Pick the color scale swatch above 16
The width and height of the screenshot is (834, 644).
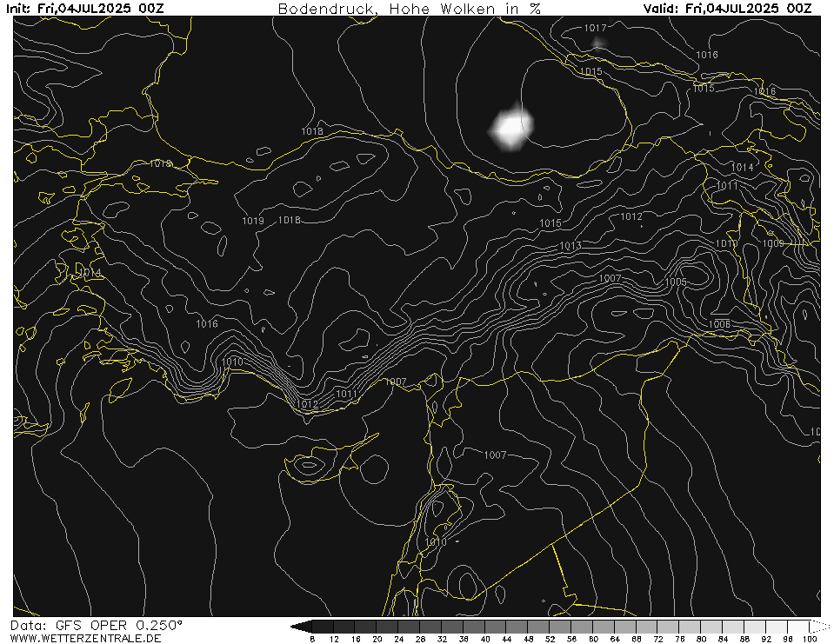pyautogui.click(x=366, y=626)
